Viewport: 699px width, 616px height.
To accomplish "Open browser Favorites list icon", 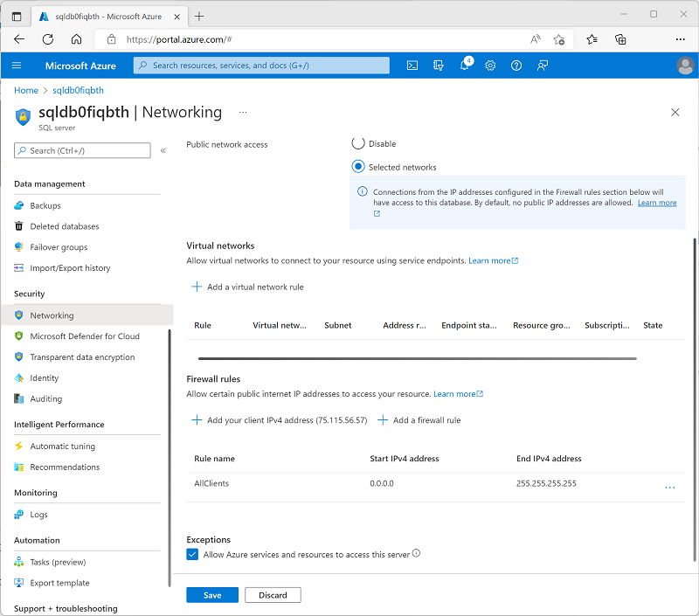I will pos(592,39).
